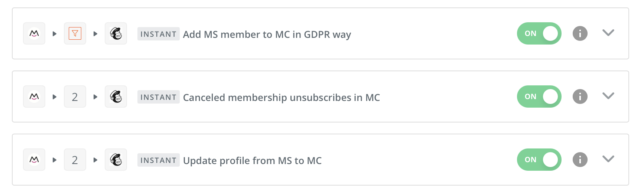
Task: Click the 2-step badge in Canceled membership row
Action: pos(75,96)
